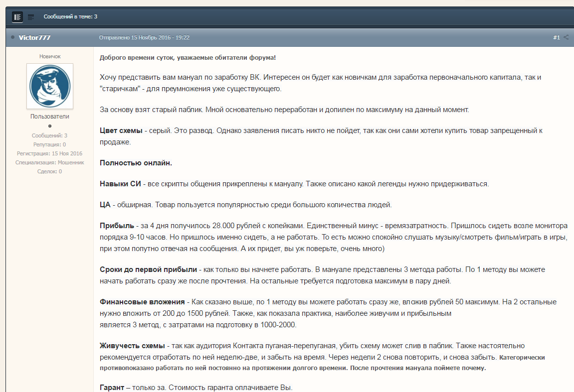Image resolution: width=574 pixels, height=392 pixels.
Task: Click 'Сообщений: 3' user stat
Action: tap(50, 135)
